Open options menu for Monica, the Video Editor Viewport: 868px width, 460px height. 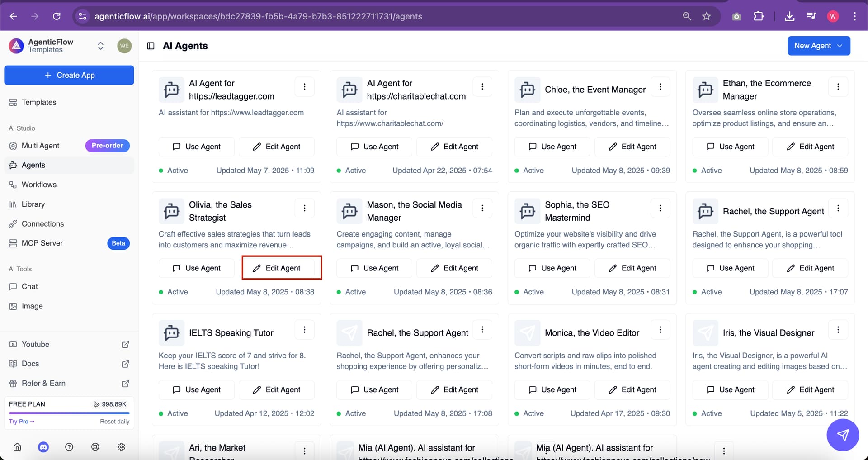(660, 330)
